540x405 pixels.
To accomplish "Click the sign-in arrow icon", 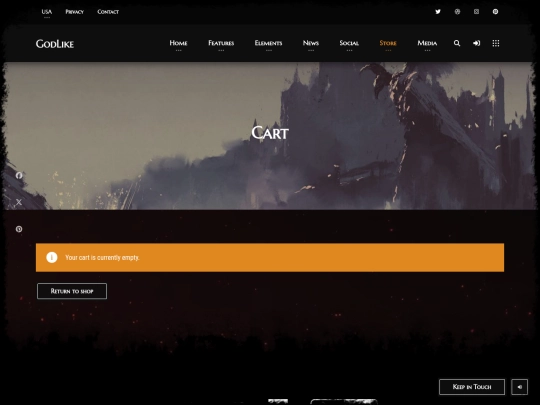I will click(x=476, y=43).
